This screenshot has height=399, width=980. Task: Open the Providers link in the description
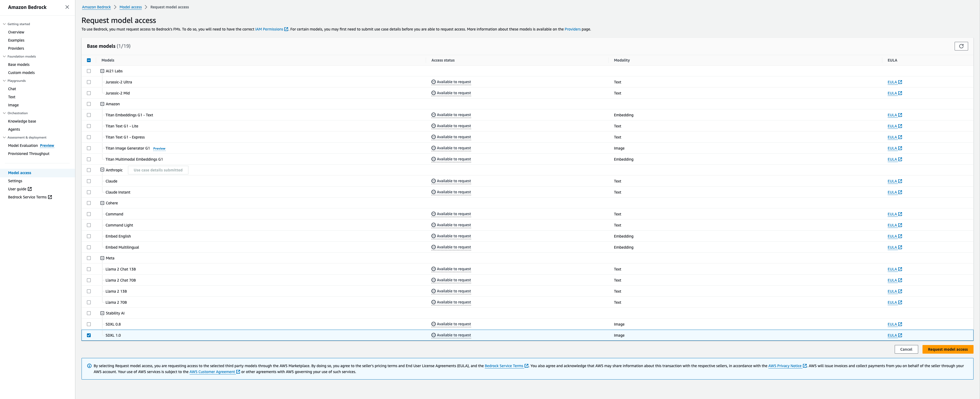click(572, 29)
